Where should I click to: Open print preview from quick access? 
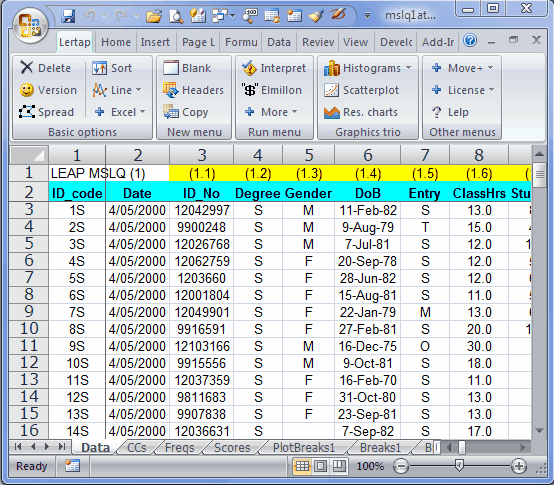coord(176,16)
